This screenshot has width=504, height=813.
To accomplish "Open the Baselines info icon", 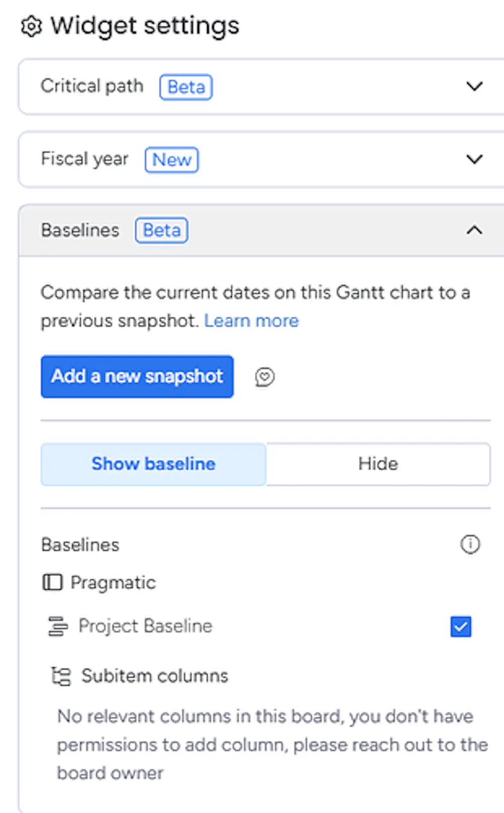I will click(470, 544).
